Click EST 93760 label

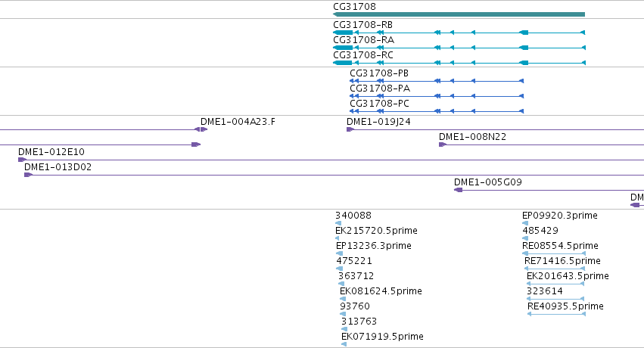pos(355,307)
